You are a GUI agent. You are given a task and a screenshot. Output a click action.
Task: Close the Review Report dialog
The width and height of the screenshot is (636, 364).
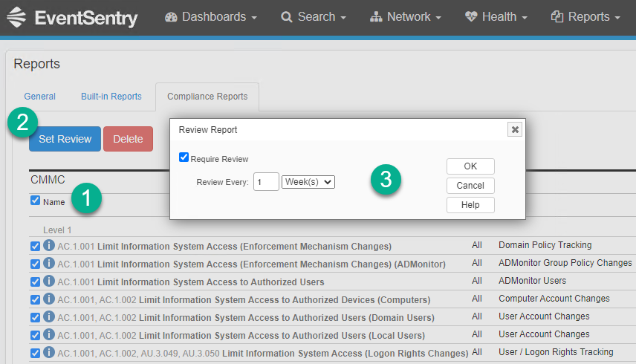(515, 130)
